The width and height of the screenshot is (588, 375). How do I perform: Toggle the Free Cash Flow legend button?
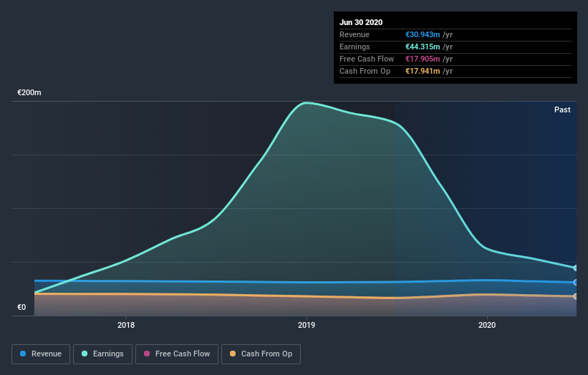(177, 354)
